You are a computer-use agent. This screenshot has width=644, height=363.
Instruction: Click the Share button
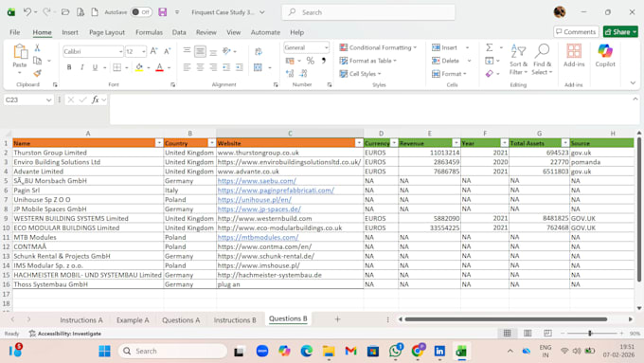pos(620,31)
